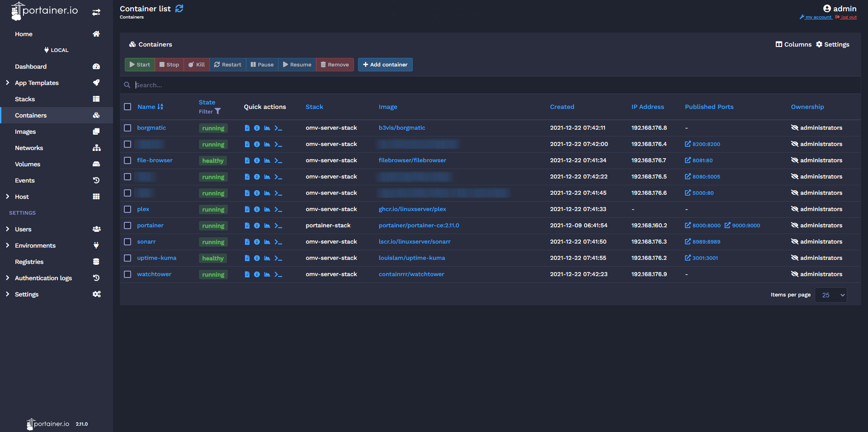This screenshot has width=868, height=432.
Task: Click the portainer.io logo at top left
Action: [44, 11]
